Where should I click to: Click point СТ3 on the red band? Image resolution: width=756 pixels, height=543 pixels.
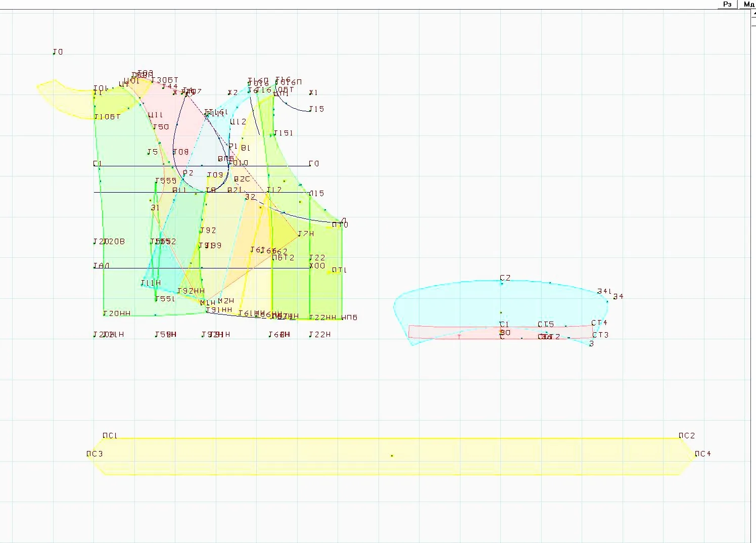pos(600,335)
